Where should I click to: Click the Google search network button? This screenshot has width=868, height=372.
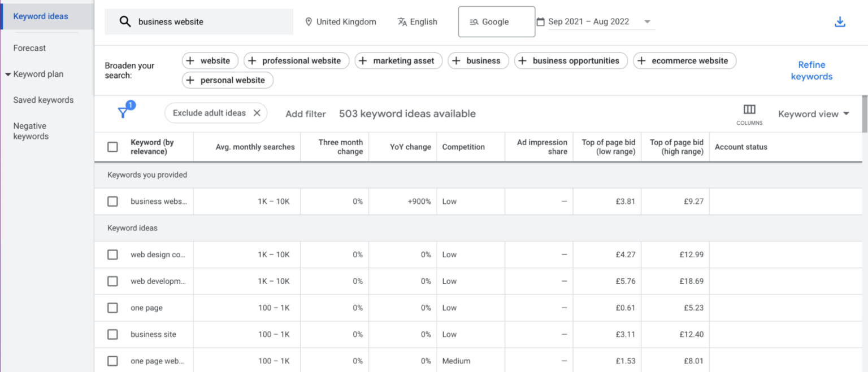496,22
